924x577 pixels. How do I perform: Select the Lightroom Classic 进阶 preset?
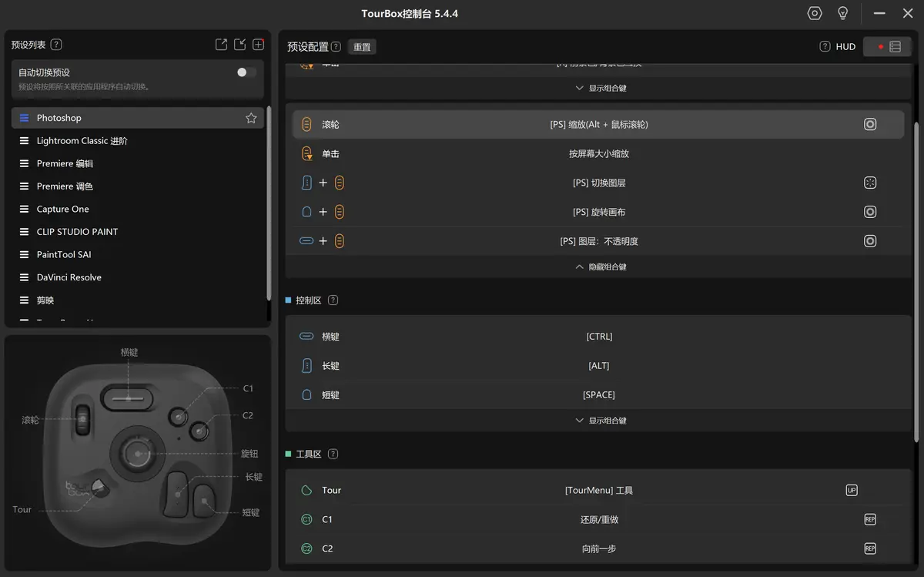[82, 141]
